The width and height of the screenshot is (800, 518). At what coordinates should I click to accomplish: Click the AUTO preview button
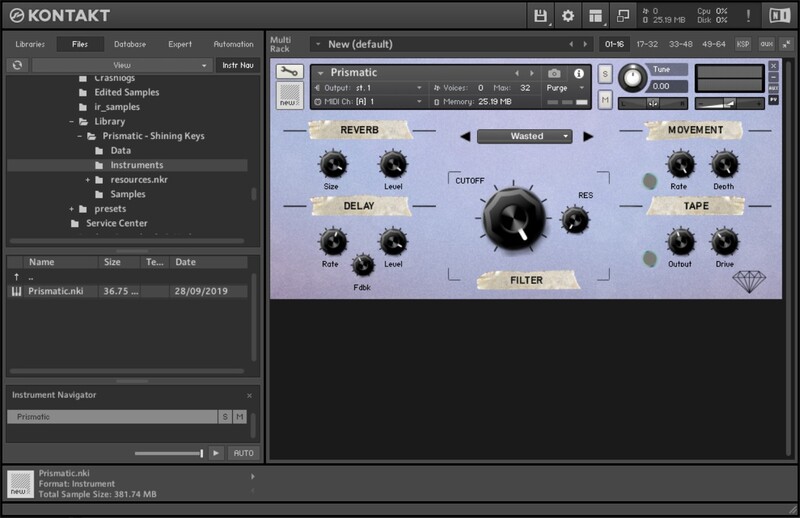coord(243,453)
